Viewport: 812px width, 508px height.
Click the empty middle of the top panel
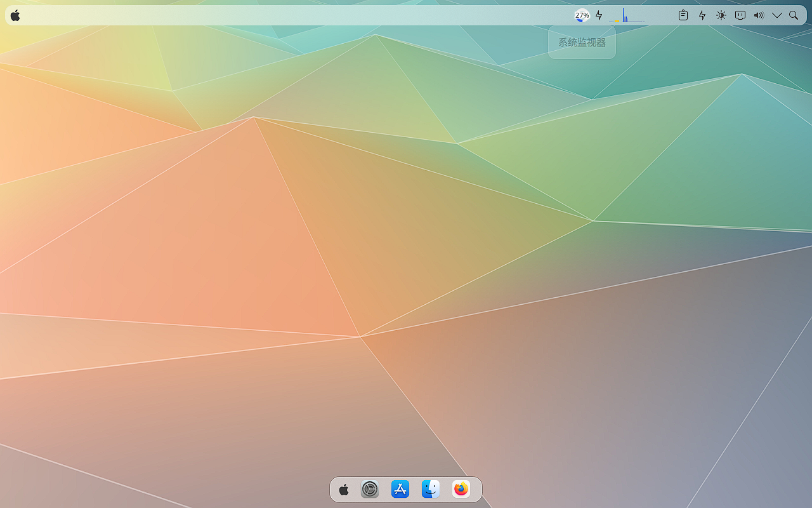click(x=285, y=15)
